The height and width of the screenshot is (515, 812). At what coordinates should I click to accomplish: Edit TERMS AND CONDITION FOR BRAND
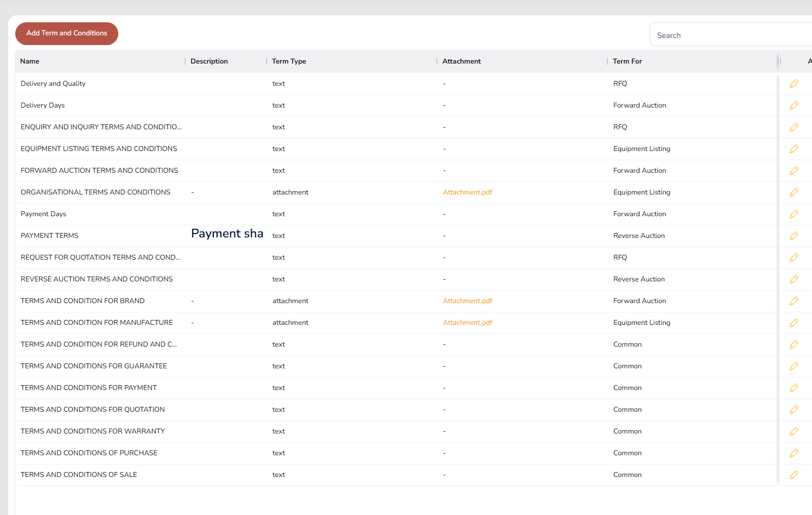[x=794, y=301]
